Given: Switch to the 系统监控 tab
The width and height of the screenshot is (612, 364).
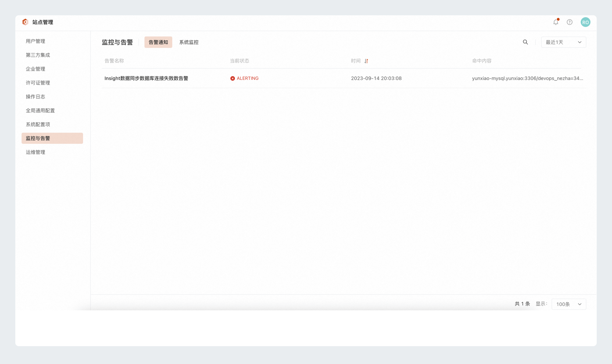Looking at the screenshot, I should [189, 42].
